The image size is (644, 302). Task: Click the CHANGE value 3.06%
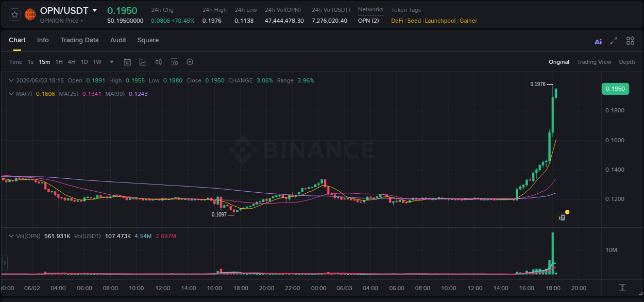(265, 80)
